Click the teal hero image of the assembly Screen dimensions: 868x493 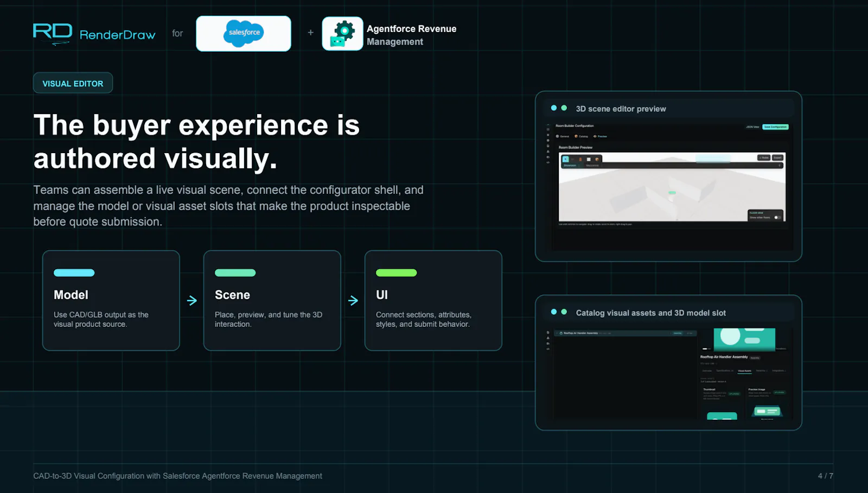[744, 339]
